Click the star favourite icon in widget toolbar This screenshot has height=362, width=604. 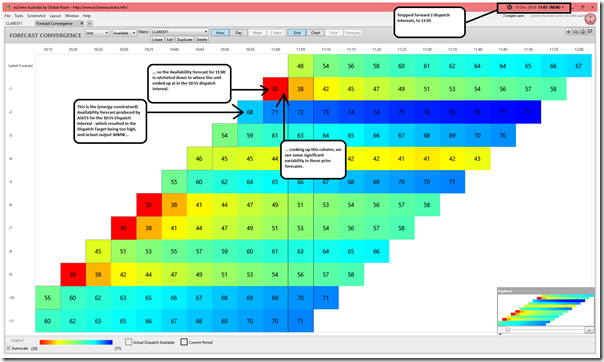(x=569, y=32)
